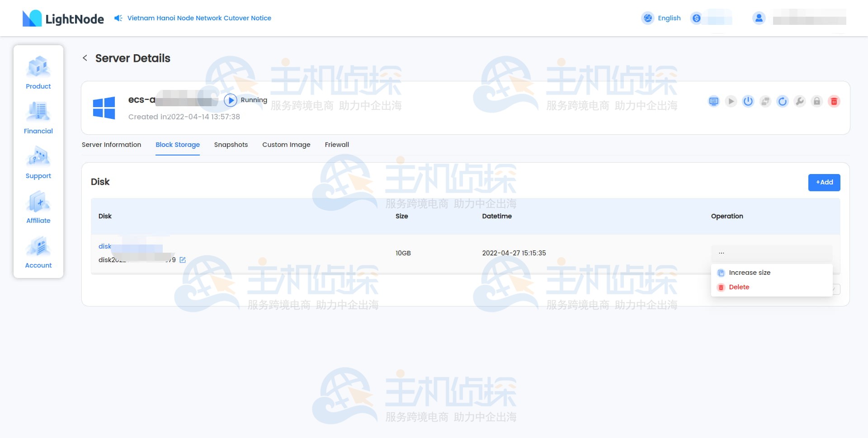Select Increase size from the menu

click(x=750, y=273)
